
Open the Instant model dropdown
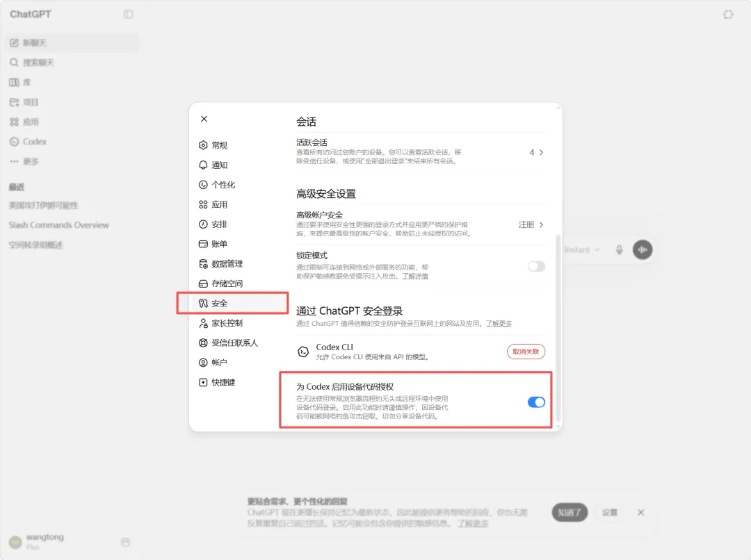[582, 250]
